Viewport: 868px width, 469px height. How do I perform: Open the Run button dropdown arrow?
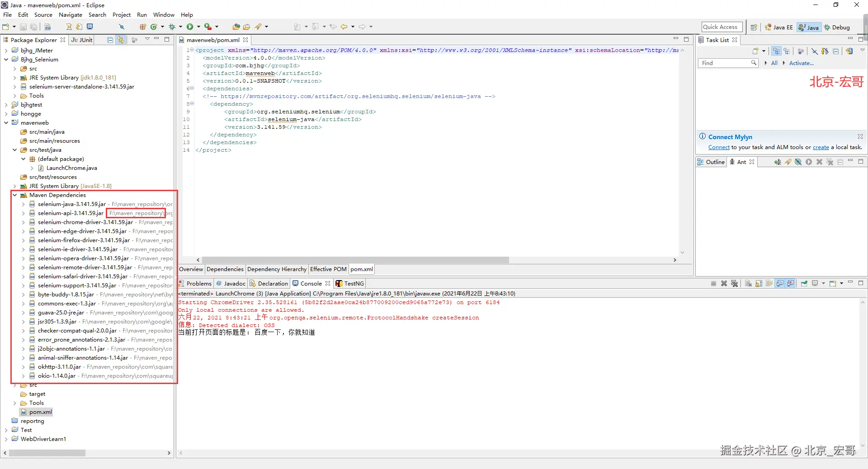(198, 27)
